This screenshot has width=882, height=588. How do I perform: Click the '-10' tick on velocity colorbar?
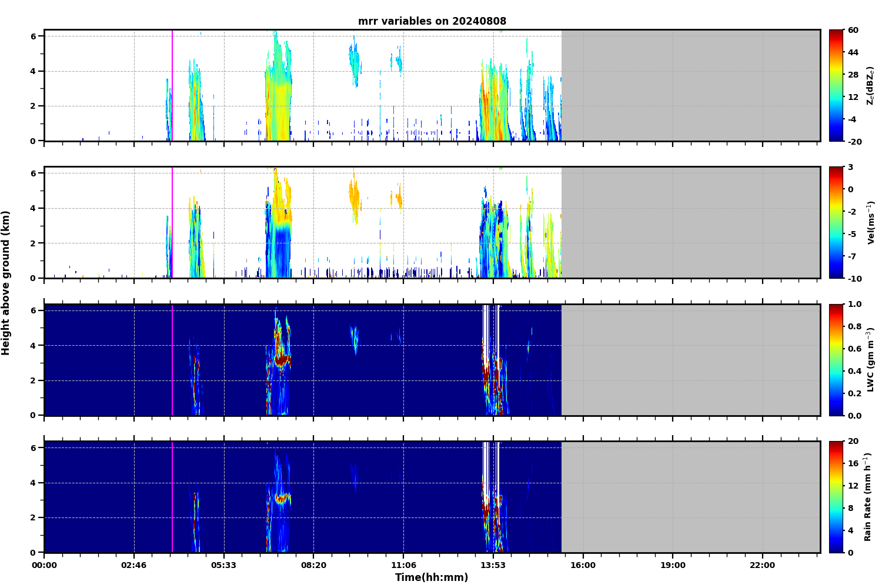point(856,278)
